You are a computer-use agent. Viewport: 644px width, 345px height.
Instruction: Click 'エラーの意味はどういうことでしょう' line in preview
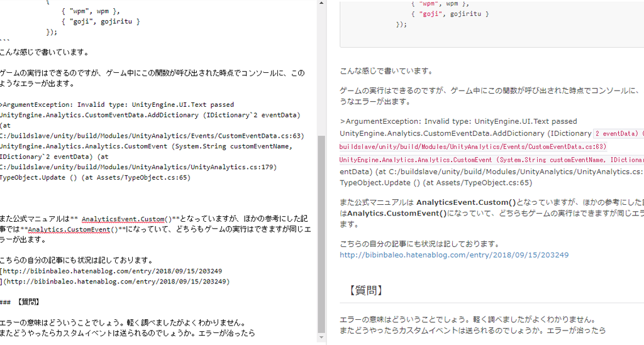coord(468,320)
